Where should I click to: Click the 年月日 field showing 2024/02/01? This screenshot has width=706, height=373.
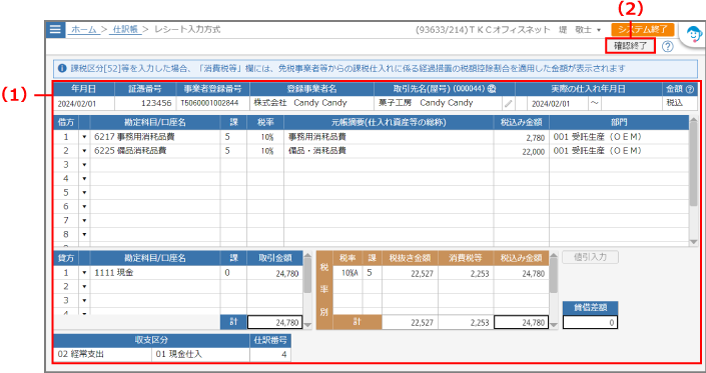point(84,103)
